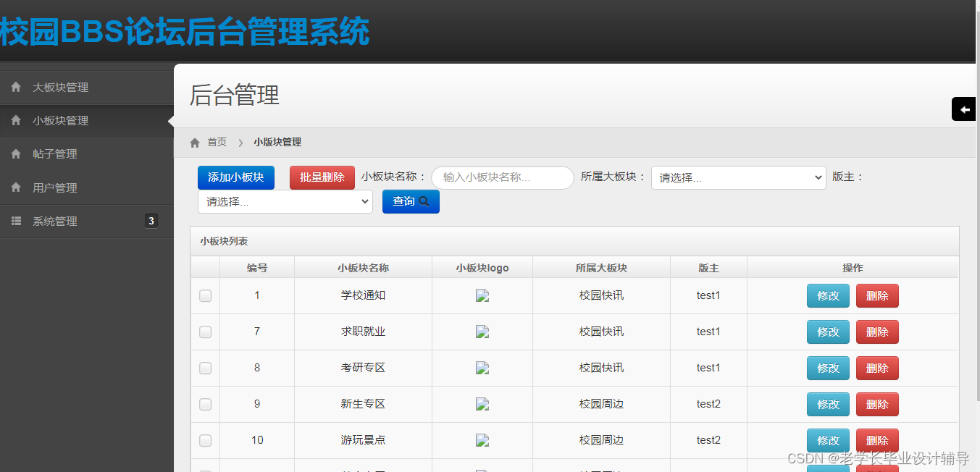Click the broken logo icon for 学校通知
The image size is (980, 472).
point(482,295)
